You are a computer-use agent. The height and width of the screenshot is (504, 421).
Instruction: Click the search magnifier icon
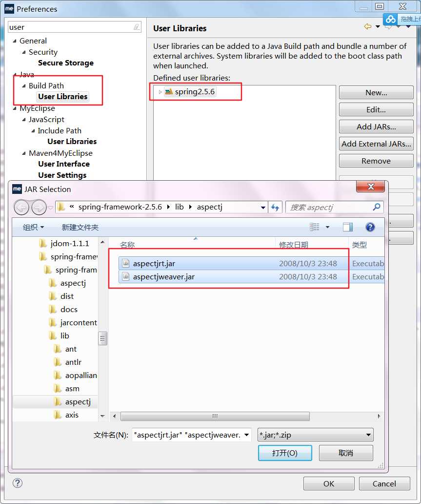coord(376,207)
